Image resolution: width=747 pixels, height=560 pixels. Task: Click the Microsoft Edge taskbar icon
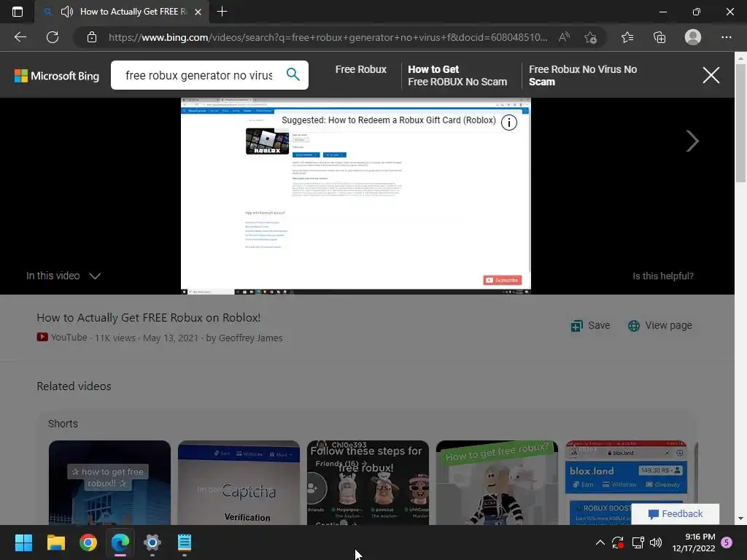120,542
